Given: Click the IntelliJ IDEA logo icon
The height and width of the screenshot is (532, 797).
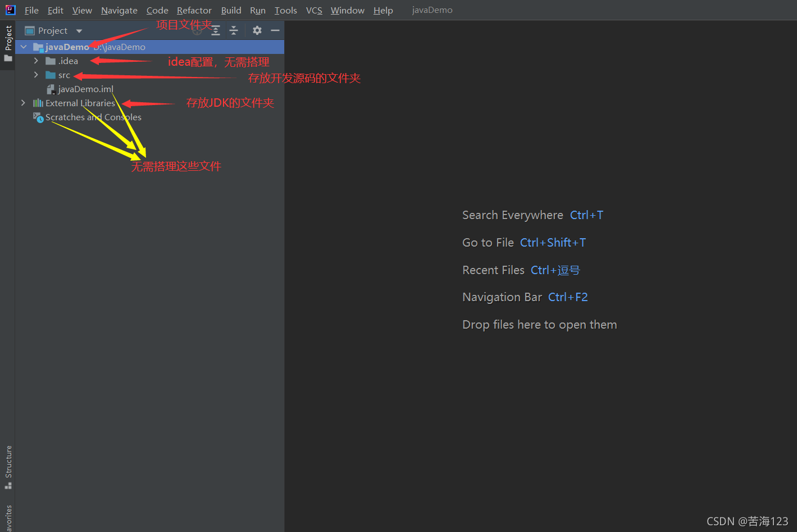Looking at the screenshot, I should (10, 10).
